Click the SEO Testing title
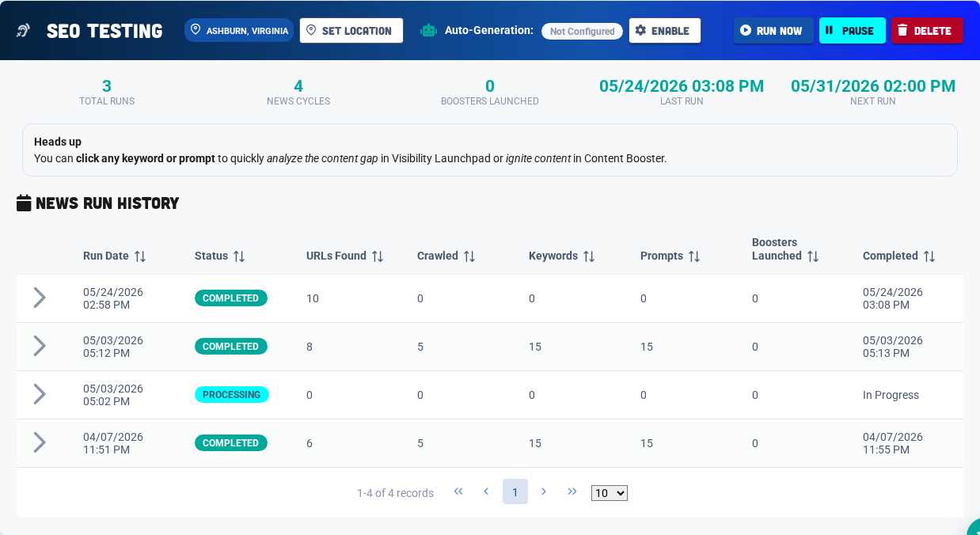 coord(104,31)
